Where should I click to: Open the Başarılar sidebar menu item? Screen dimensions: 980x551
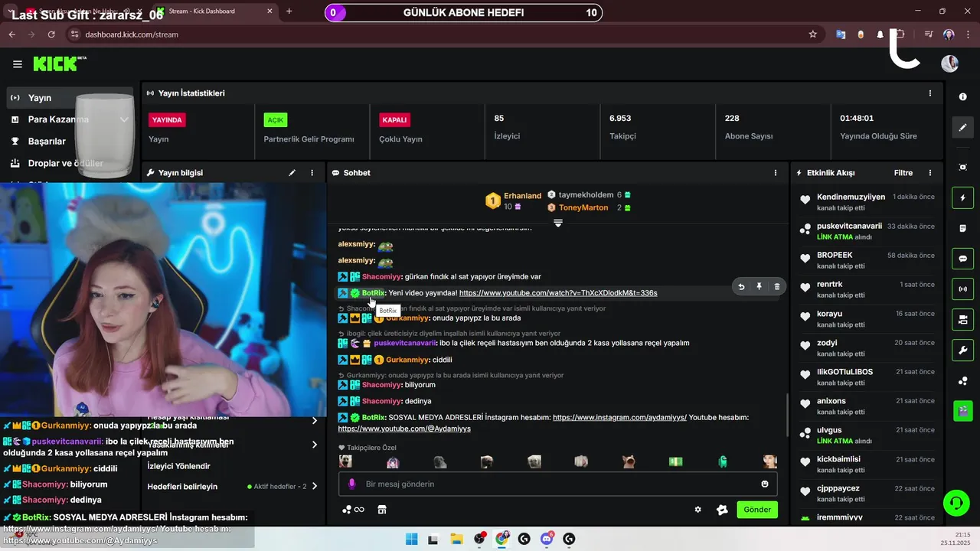tap(47, 142)
